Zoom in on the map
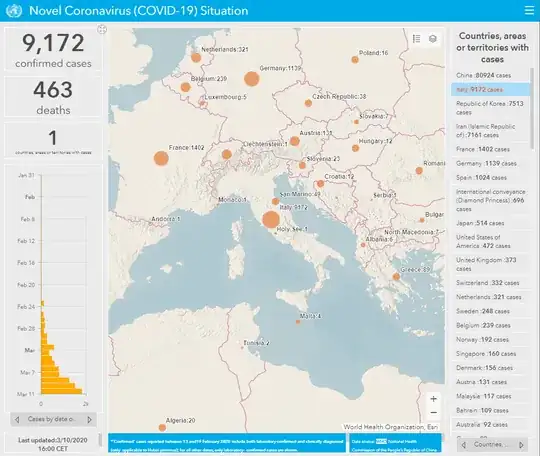 tap(434, 399)
